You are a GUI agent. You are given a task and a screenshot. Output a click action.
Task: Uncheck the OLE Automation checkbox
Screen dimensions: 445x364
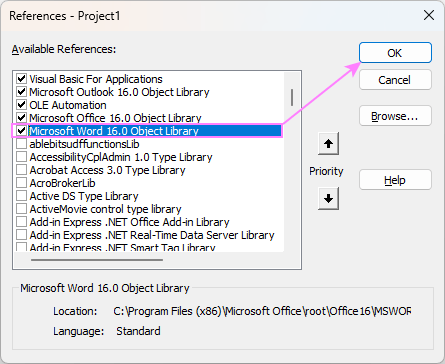[21, 105]
